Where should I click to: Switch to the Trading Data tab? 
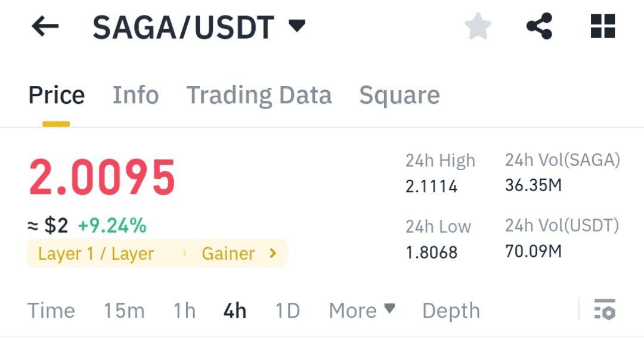tap(259, 96)
